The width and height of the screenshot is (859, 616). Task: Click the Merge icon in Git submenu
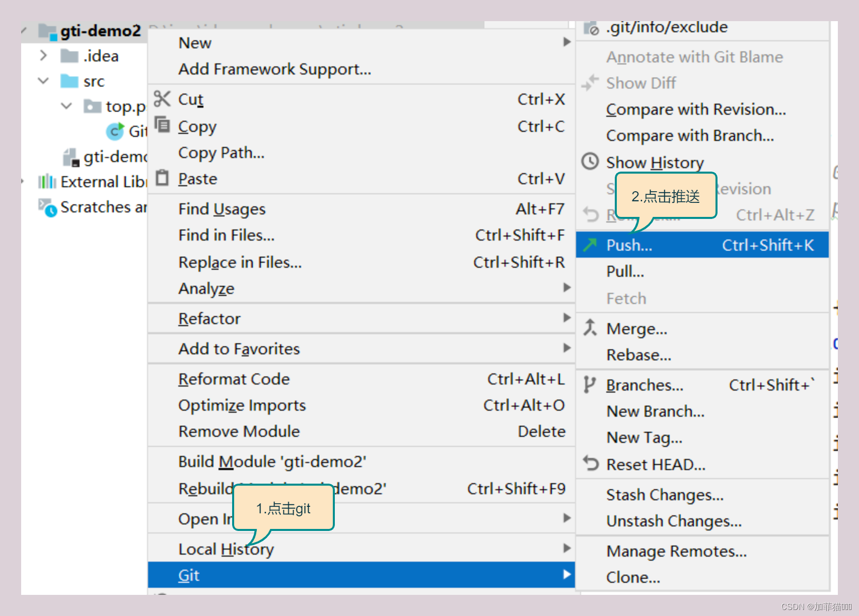click(590, 328)
